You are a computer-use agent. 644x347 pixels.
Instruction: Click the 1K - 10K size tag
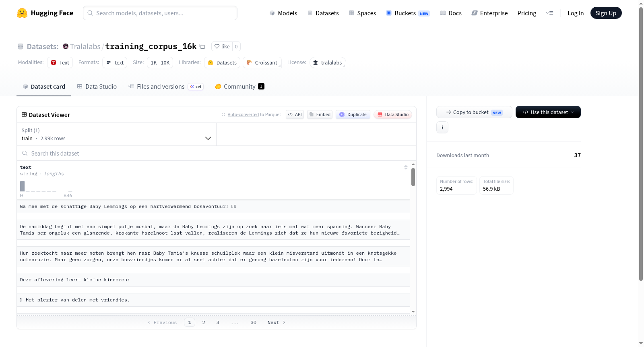pyautogui.click(x=160, y=62)
